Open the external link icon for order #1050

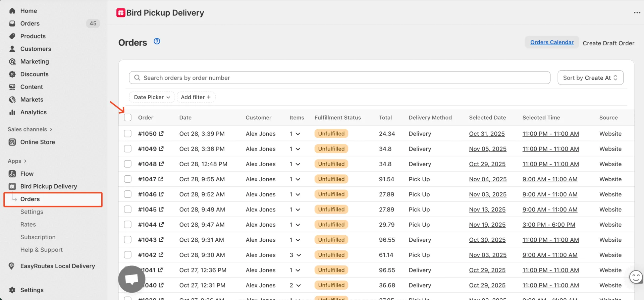click(161, 133)
